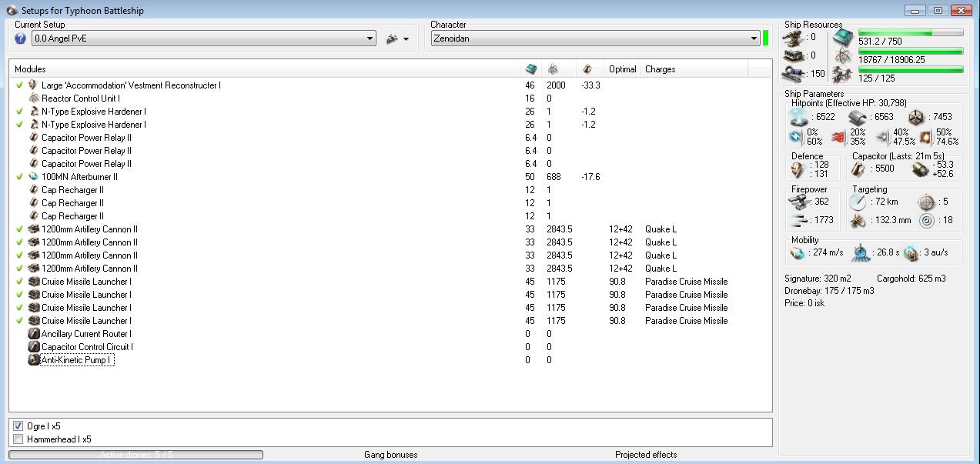Click the launcher hardpoints icon in Ship Resources

point(793,55)
